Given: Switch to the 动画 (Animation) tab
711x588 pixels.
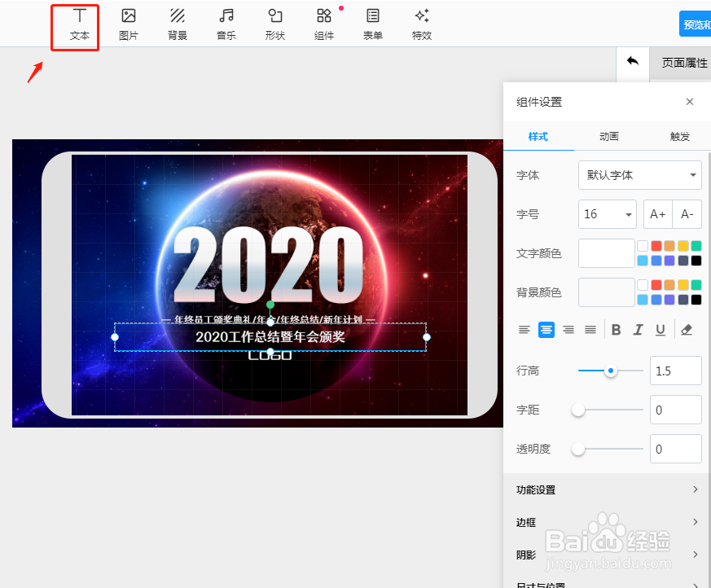Looking at the screenshot, I should pyautogui.click(x=608, y=137).
